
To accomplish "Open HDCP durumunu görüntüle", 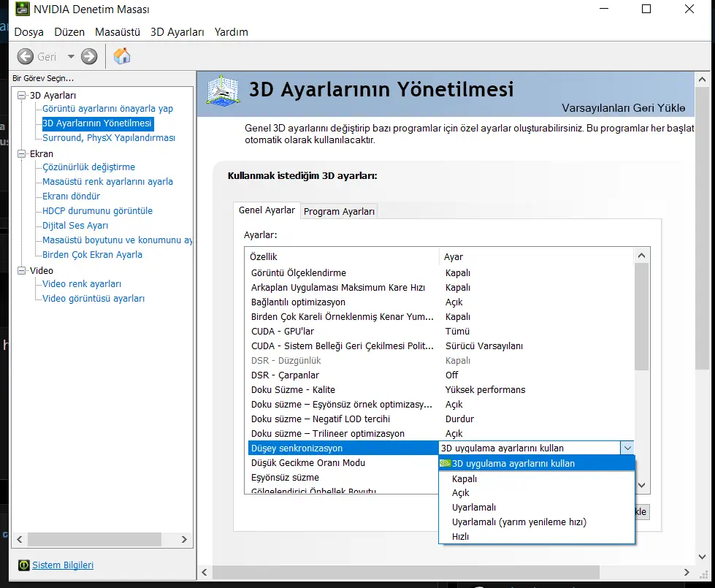I will pyautogui.click(x=97, y=211).
